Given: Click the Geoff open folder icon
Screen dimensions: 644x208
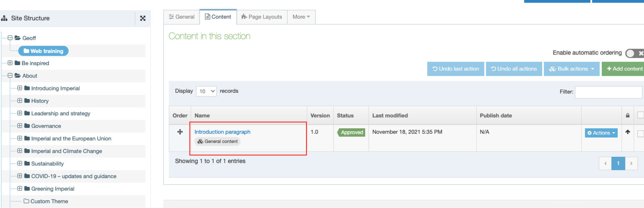Looking at the screenshot, I should tap(18, 38).
